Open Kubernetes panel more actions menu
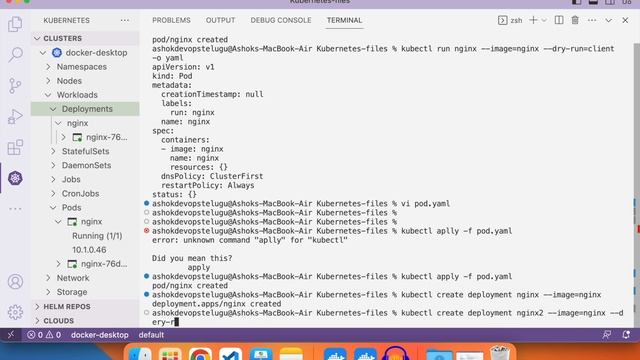 click(125, 20)
